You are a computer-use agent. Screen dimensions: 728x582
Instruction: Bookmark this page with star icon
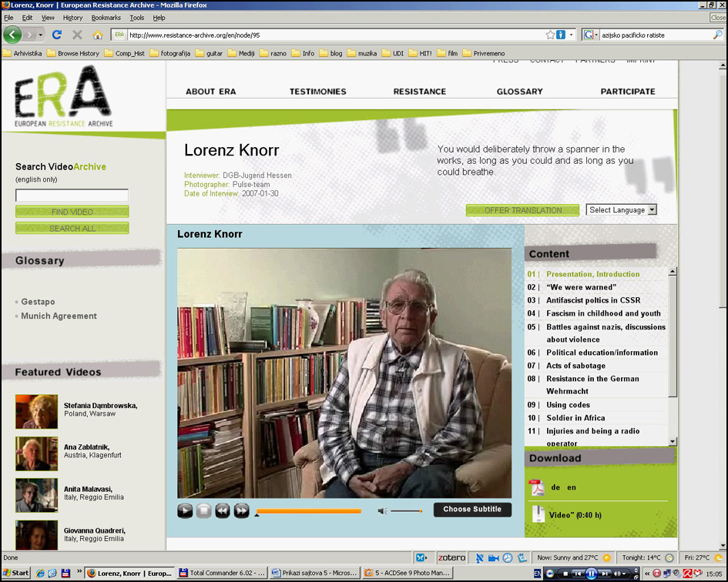click(x=550, y=35)
